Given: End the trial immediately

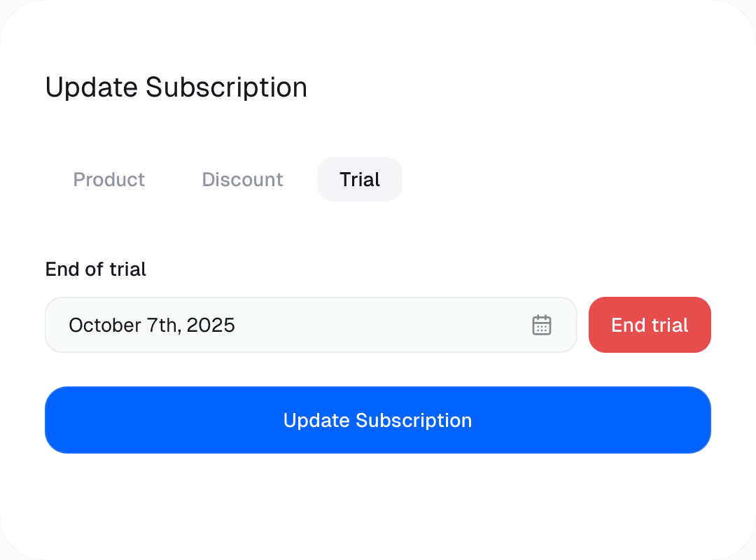Looking at the screenshot, I should coord(650,325).
